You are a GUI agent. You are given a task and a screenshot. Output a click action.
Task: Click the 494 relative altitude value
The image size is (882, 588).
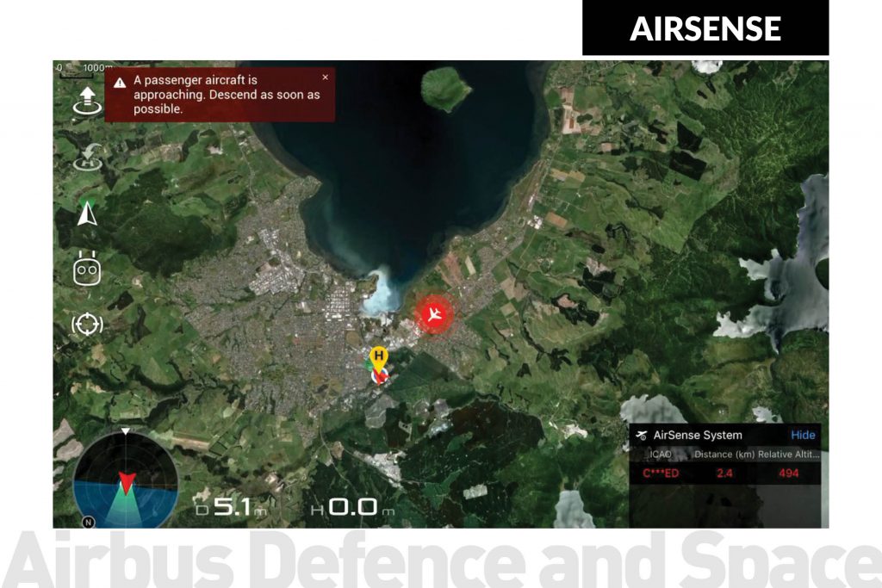click(789, 473)
